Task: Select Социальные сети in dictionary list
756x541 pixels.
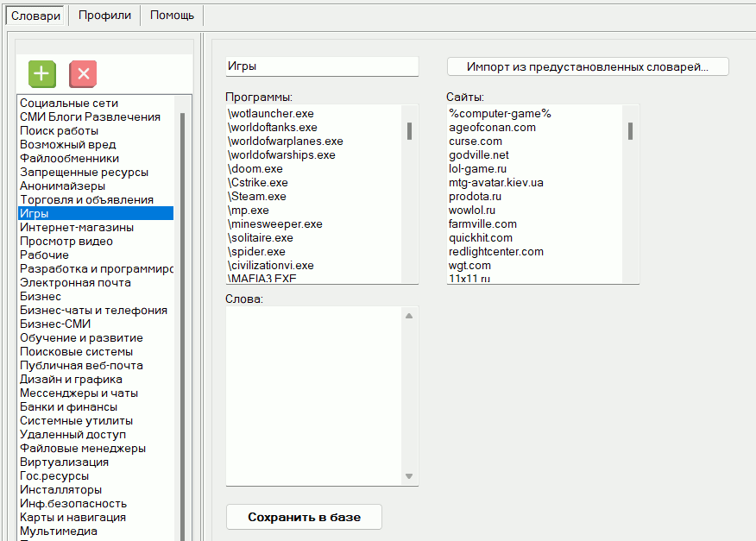Action: 69,104
